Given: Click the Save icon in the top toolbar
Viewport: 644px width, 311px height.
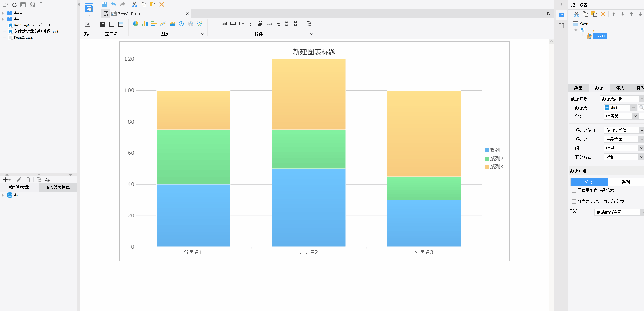Looking at the screenshot, I should click(x=104, y=4).
